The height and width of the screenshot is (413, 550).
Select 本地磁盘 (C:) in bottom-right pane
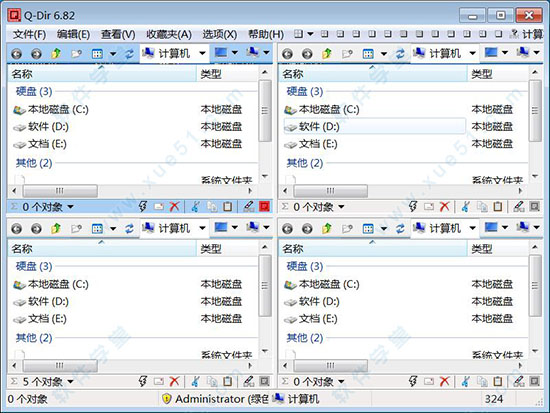[x=322, y=285]
